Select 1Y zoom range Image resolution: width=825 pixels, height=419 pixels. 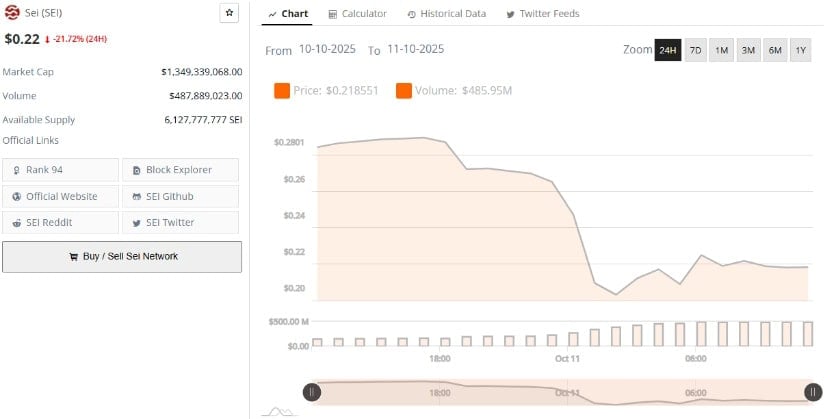click(800, 50)
